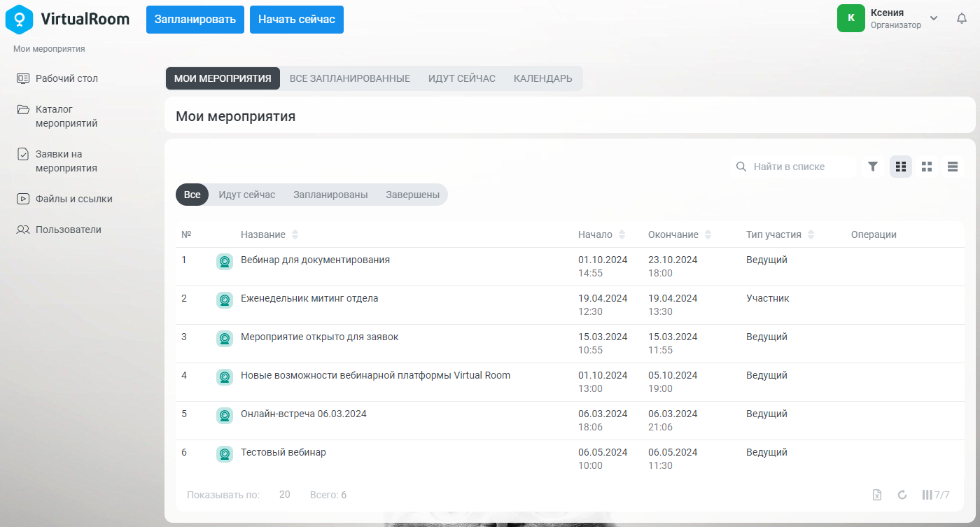Screen dimensions: 980x527
Task: Show only Идут сейчас filter chip events
Action: point(247,195)
